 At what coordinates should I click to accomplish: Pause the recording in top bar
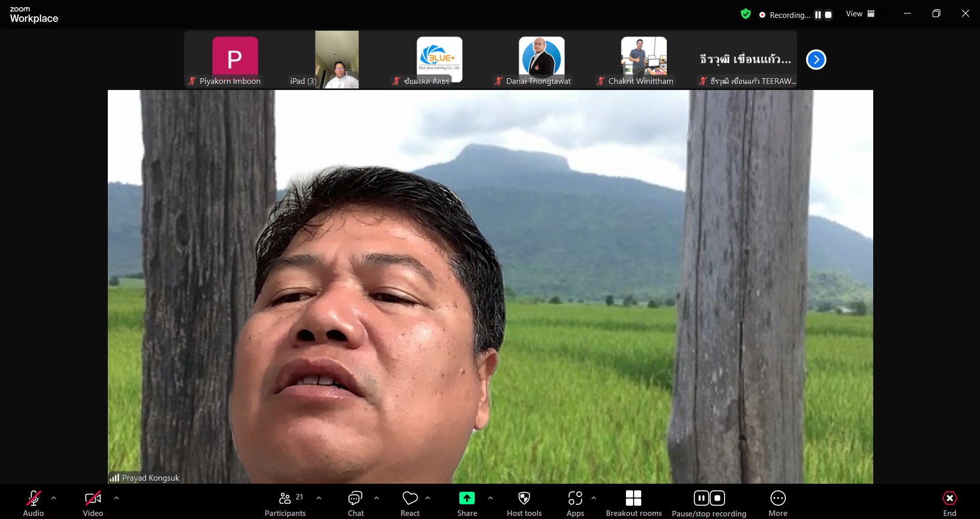coord(818,15)
